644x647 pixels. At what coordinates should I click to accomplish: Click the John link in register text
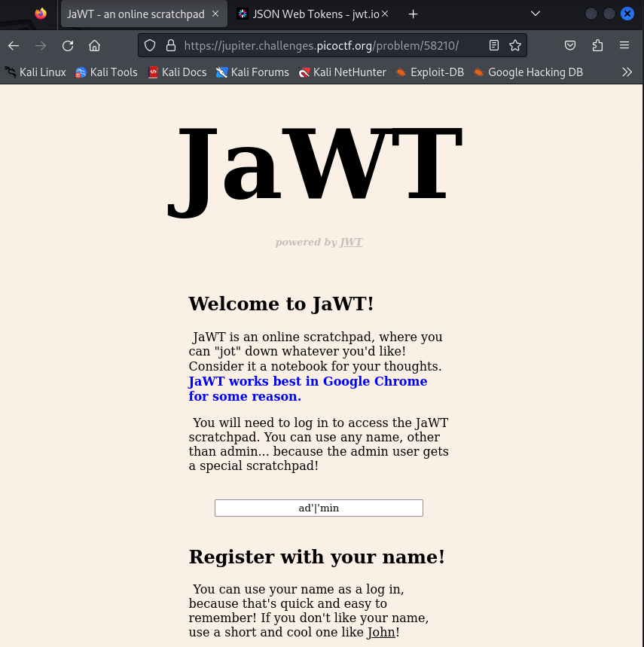pos(381,632)
